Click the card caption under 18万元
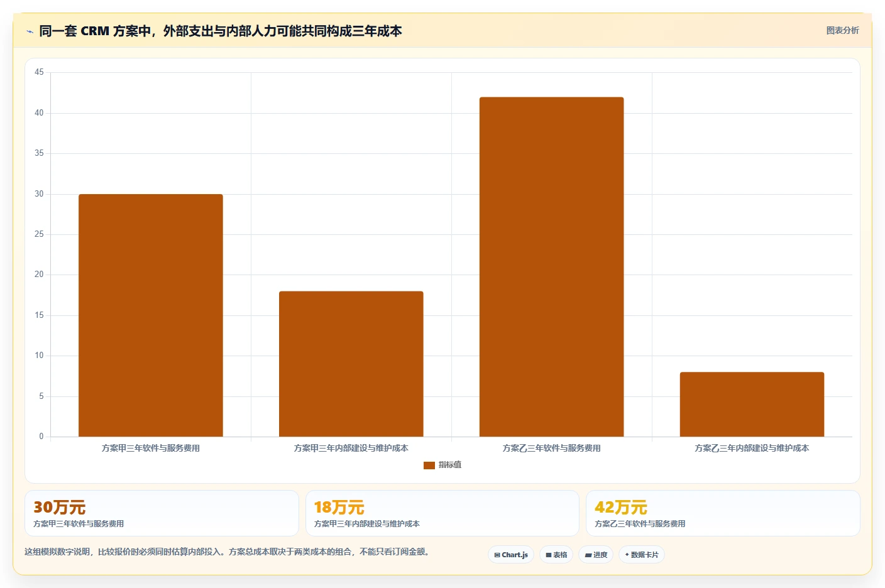This screenshot has height=588, width=885. point(367,523)
